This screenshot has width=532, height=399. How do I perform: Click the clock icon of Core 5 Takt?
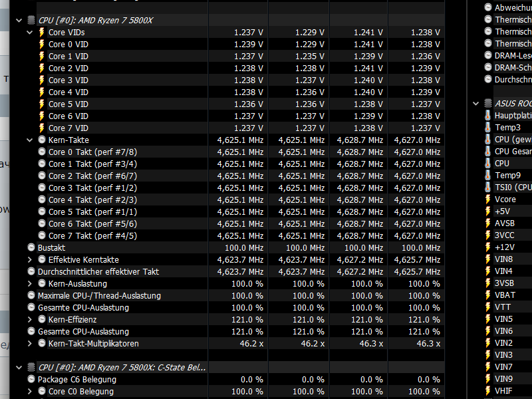click(x=42, y=211)
